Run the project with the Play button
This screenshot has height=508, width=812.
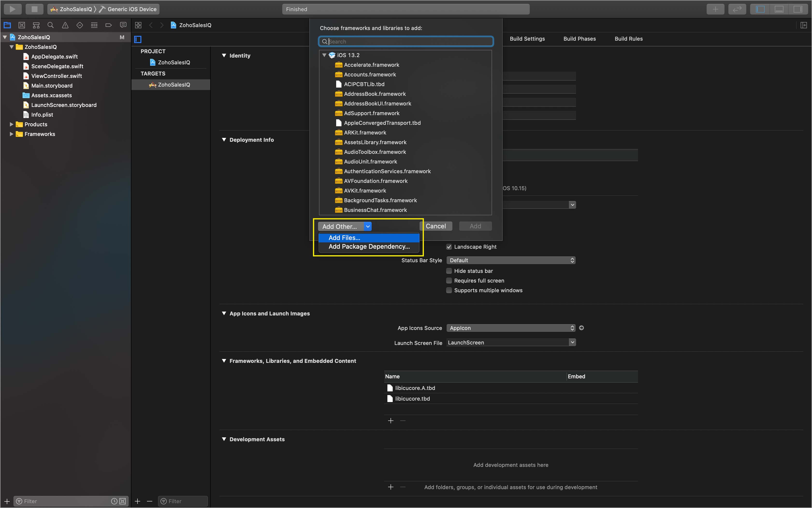pos(12,9)
